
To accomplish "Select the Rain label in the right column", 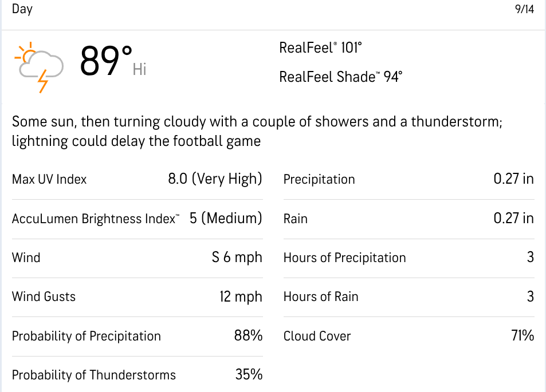I will (x=296, y=219).
